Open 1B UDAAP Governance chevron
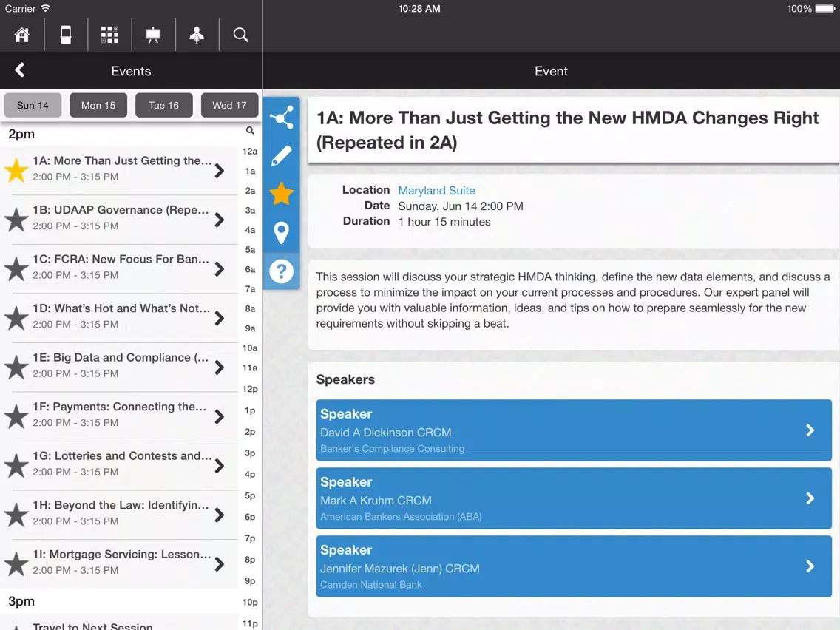 tap(220, 220)
